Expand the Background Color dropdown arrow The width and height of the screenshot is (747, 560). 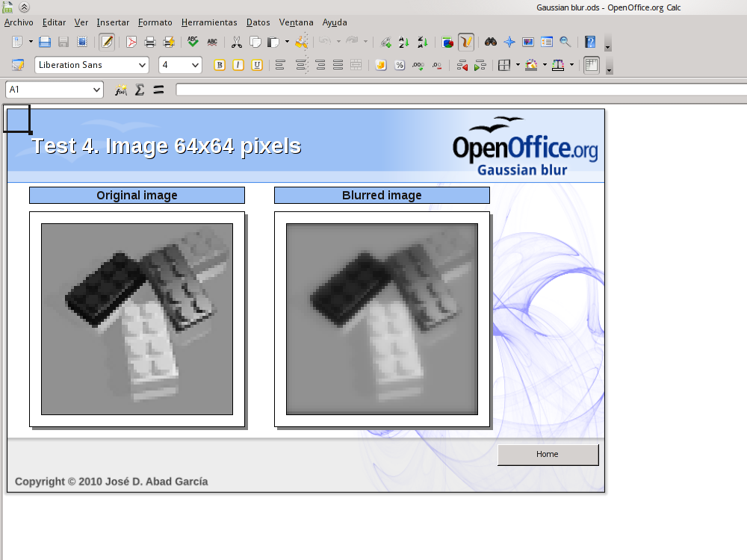tap(545, 65)
